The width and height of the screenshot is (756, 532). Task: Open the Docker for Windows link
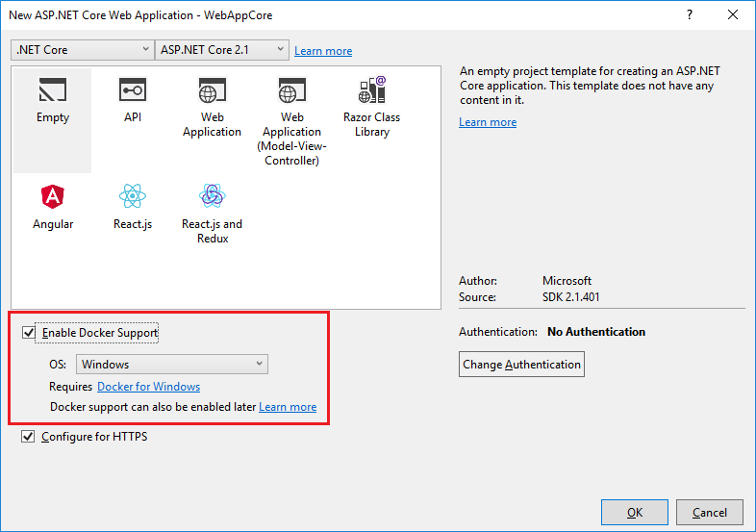(148, 387)
